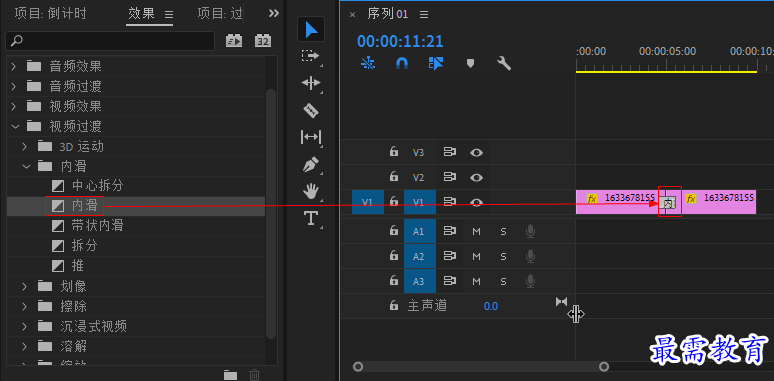This screenshot has width=774, height=381.
Task: Target the A2 track header
Action: 420,256
